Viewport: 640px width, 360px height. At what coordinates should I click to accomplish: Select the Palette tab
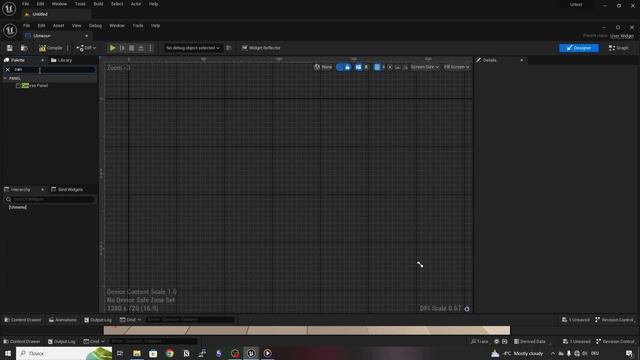[18, 60]
